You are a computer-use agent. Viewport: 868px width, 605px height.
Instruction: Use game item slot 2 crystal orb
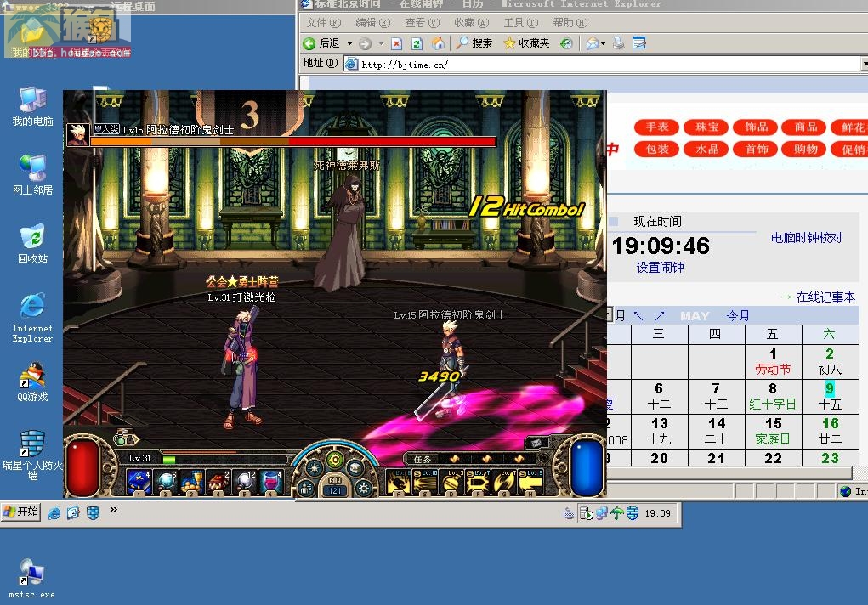[166, 482]
